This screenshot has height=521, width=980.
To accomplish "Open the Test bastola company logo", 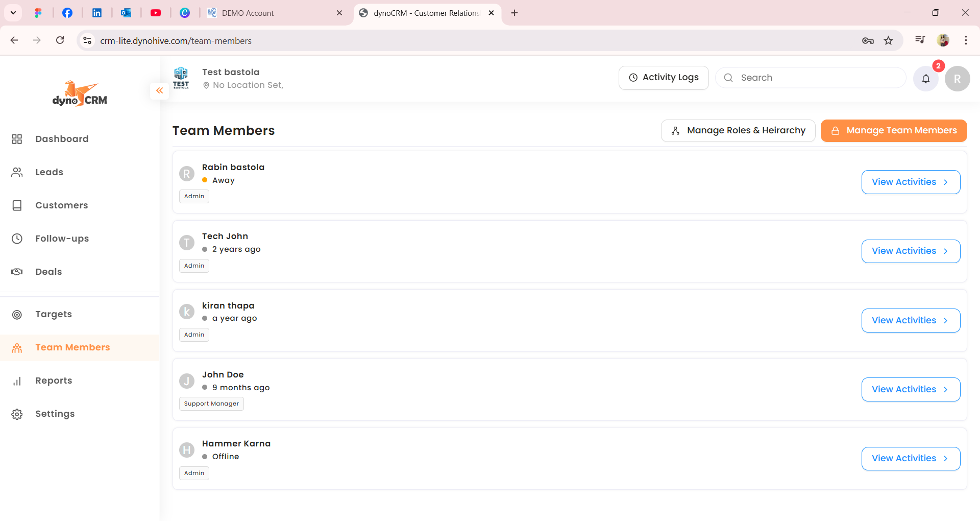I will (181, 78).
